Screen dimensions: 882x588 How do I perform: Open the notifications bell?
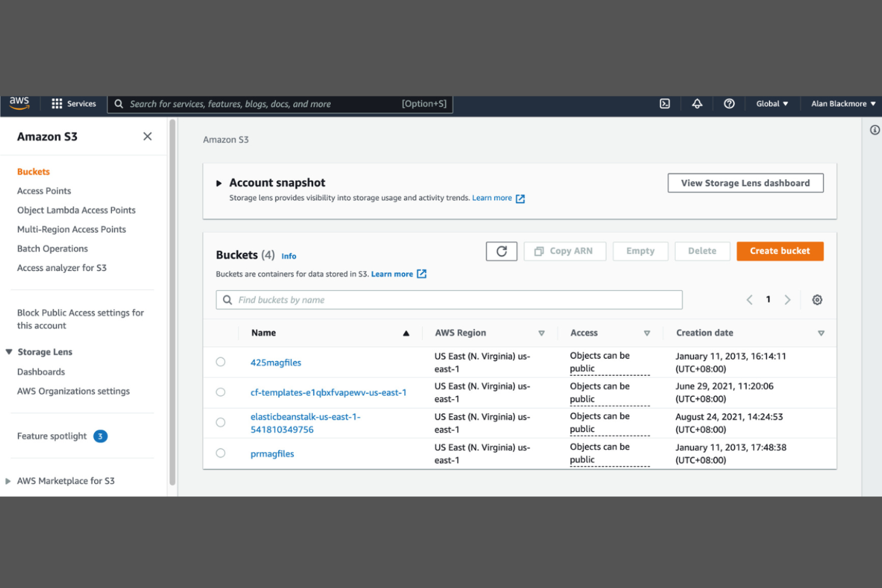tap(697, 104)
